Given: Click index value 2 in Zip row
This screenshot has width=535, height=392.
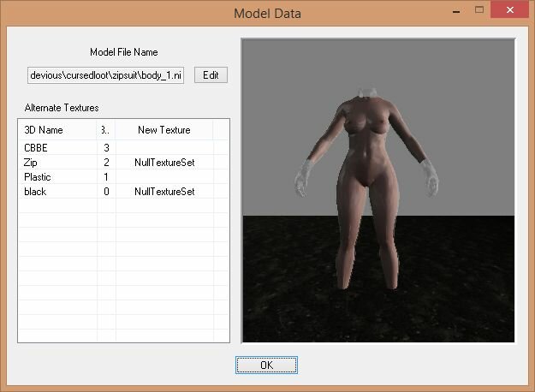Looking at the screenshot, I should (x=106, y=163).
